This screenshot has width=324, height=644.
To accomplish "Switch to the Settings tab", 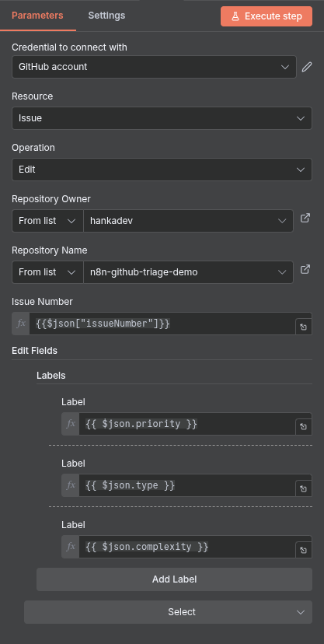I will pos(106,16).
